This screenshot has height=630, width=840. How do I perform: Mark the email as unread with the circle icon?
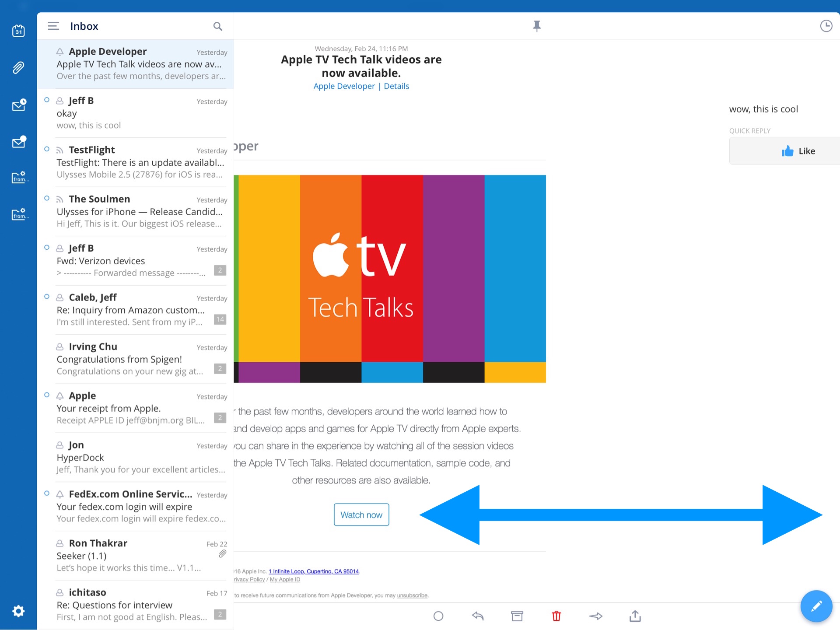[439, 616]
